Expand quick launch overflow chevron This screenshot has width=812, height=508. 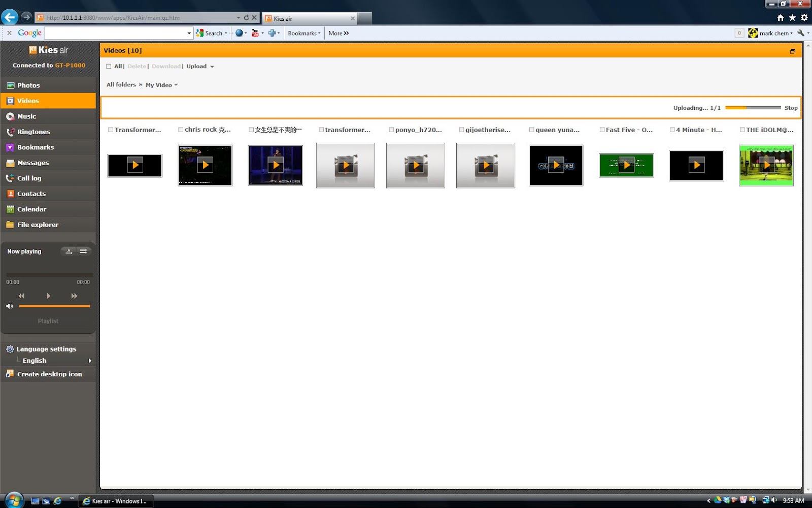[x=72, y=498]
